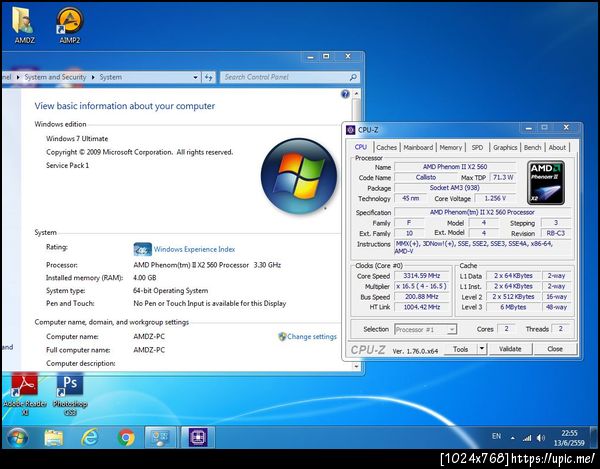Switch to the Mainboard tab
The image size is (600, 469).
point(418,147)
